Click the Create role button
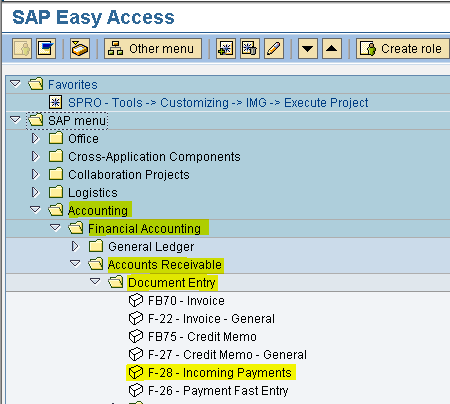Image resolution: width=450 pixels, height=404 pixels. (403, 49)
